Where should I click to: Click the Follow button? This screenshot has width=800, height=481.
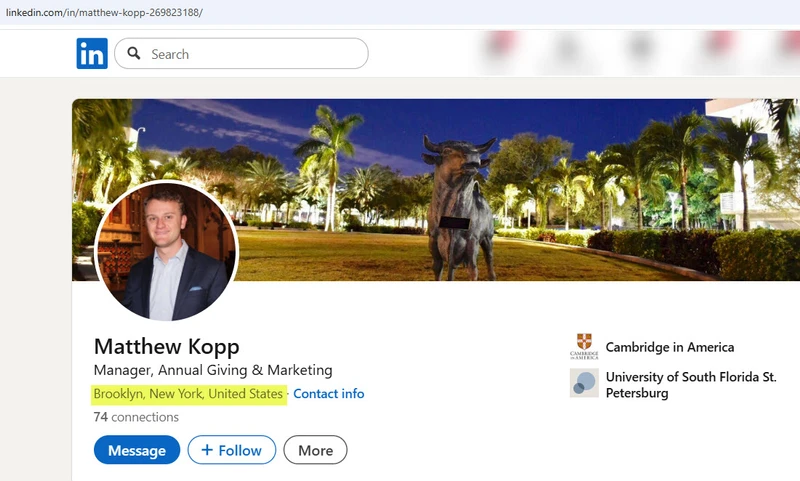[232, 450]
